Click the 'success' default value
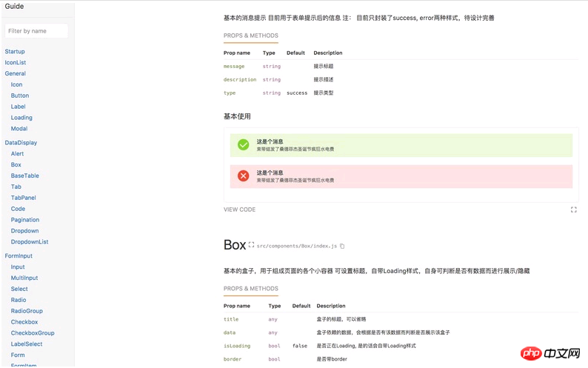588x368 pixels. click(297, 93)
